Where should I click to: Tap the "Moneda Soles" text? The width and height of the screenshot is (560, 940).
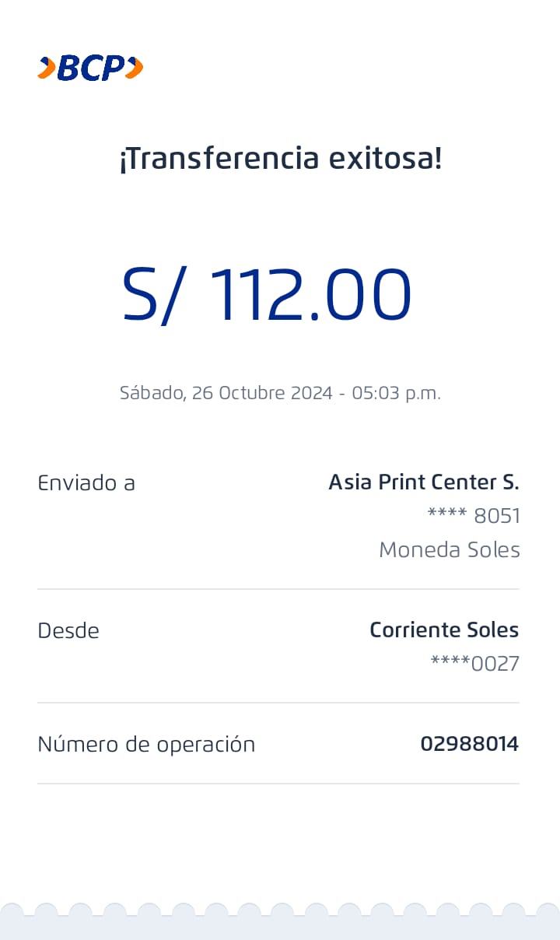click(x=449, y=550)
